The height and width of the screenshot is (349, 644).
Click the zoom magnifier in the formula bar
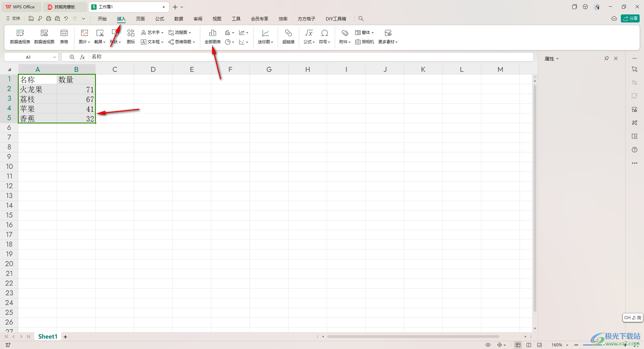(72, 57)
